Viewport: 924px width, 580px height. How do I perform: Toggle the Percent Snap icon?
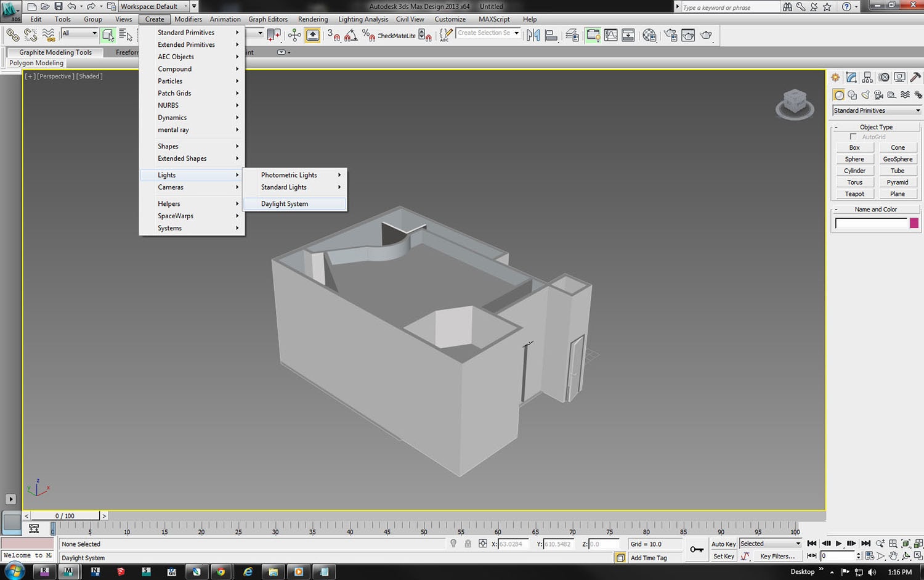368,35
